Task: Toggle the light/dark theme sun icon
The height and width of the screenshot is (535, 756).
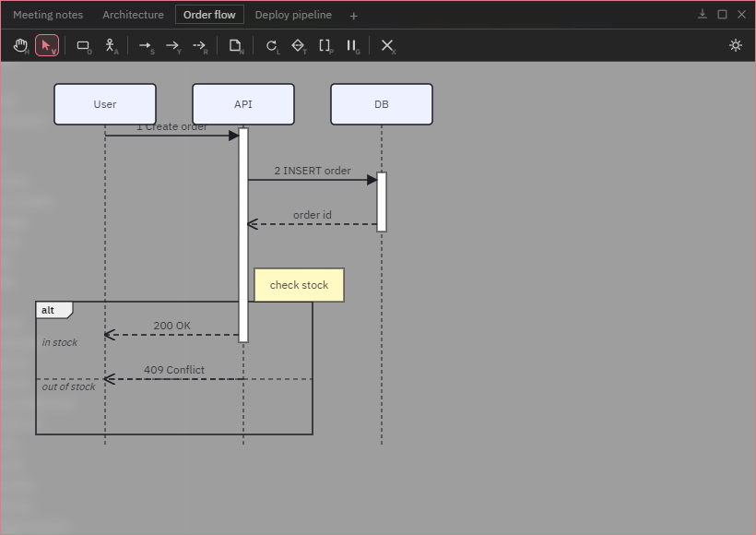Action: coord(736,45)
